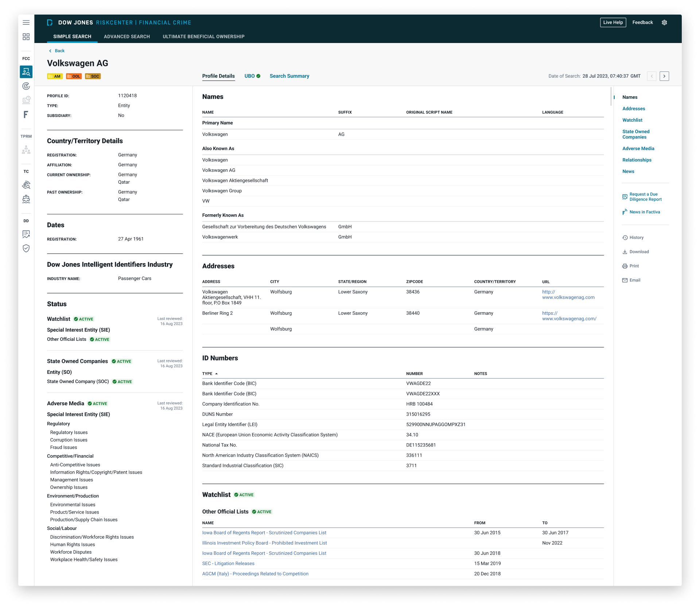700x605 pixels.
Task: Open SEC - Litigation Releases link
Action: coord(228,563)
